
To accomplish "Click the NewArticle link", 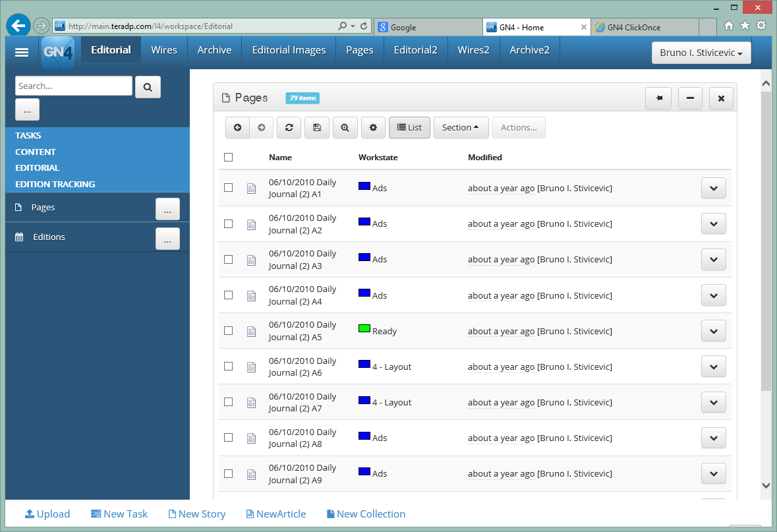I will click(x=276, y=514).
